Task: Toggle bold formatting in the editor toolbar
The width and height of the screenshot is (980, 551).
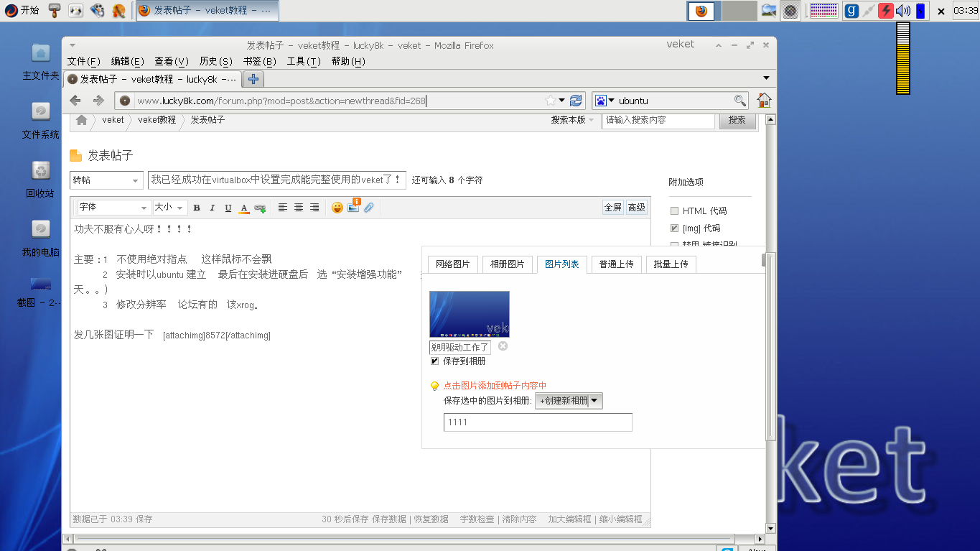Action: (197, 208)
